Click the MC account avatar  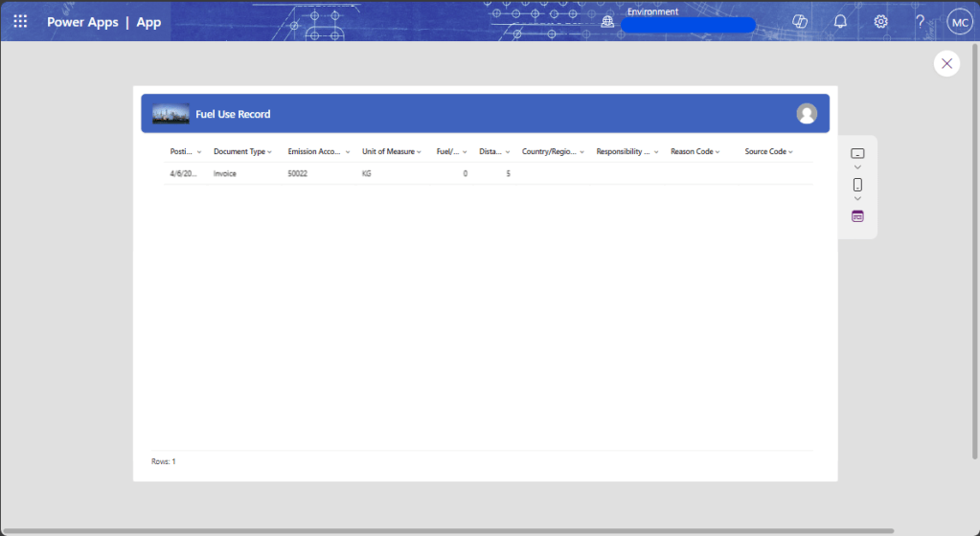[x=960, y=21]
